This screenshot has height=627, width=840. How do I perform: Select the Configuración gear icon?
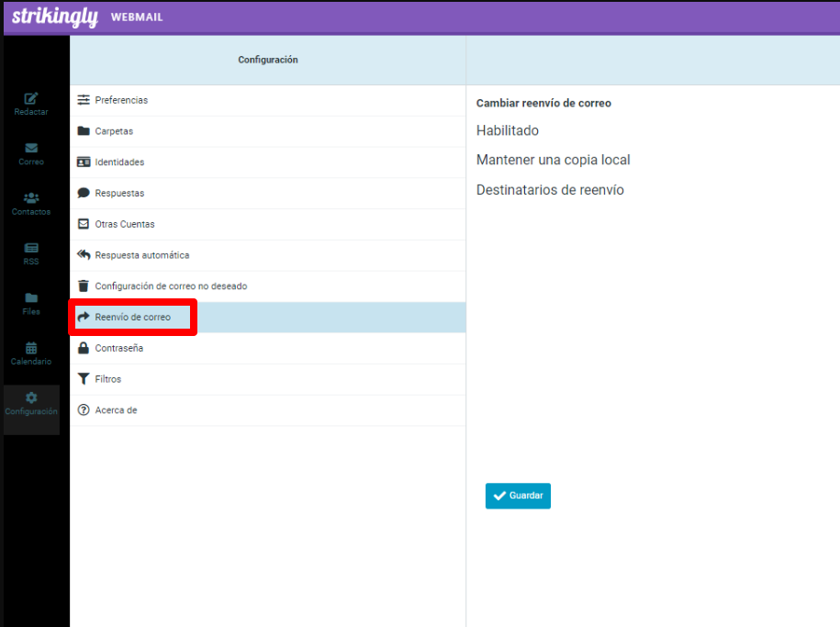31,397
